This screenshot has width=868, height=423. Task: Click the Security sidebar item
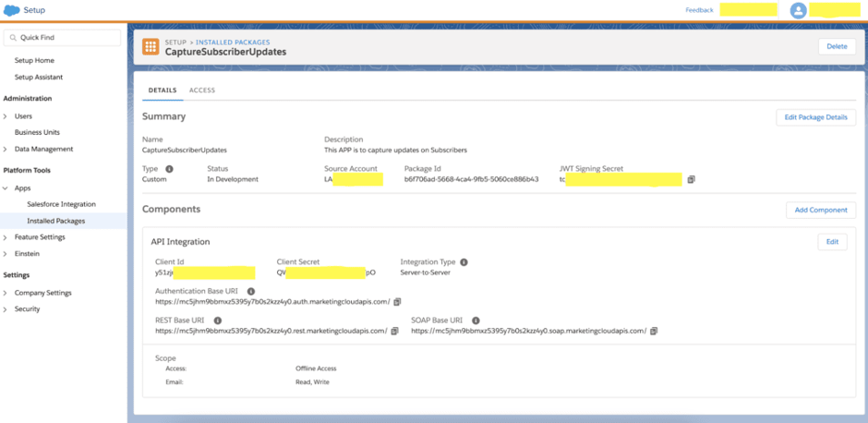pos(27,309)
